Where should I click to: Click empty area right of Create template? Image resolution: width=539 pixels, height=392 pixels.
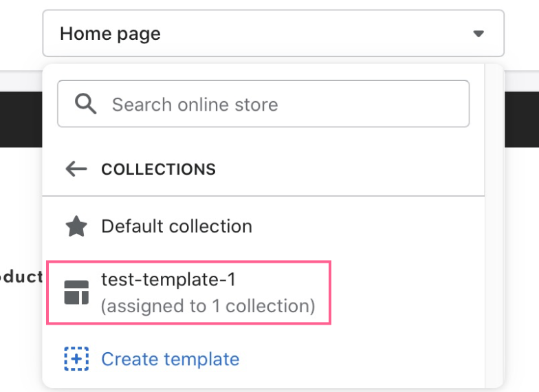coord(361,359)
